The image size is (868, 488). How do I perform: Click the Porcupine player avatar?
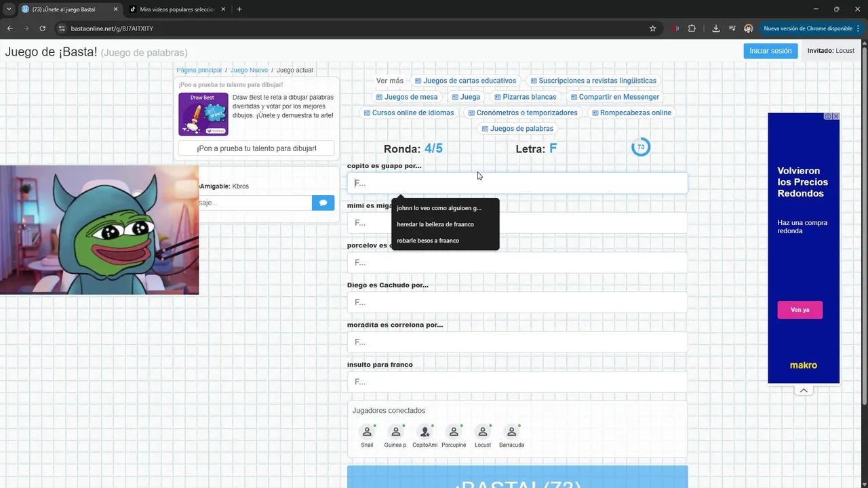point(454,432)
